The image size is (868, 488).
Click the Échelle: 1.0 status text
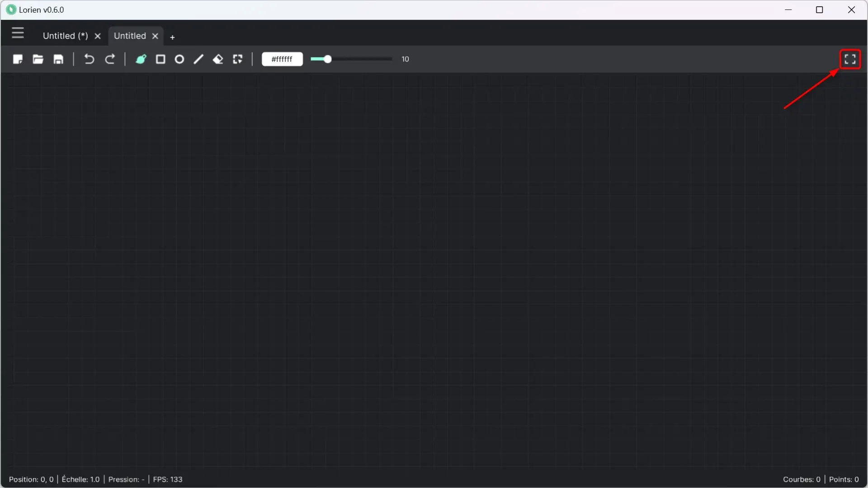(x=80, y=479)
